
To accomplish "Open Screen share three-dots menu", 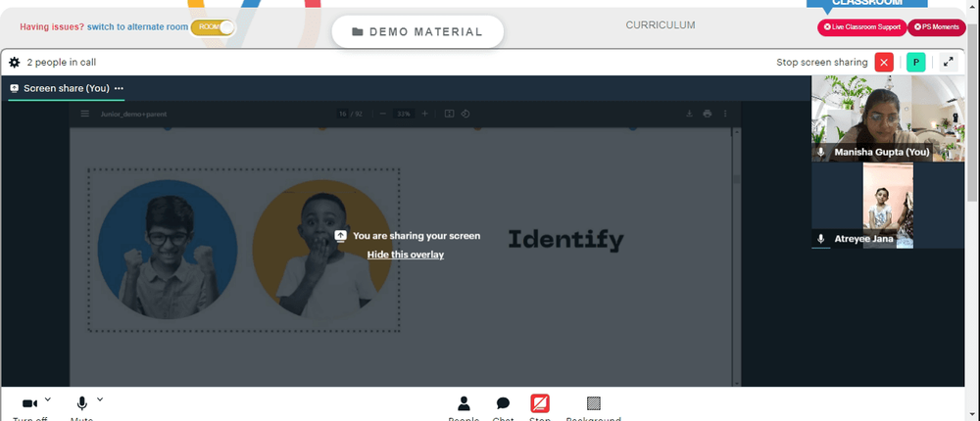I will (x=119, y=89).
